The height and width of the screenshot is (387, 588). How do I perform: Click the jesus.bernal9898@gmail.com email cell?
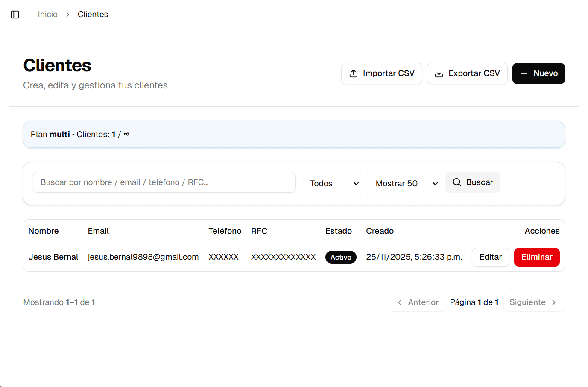(143, 257)
